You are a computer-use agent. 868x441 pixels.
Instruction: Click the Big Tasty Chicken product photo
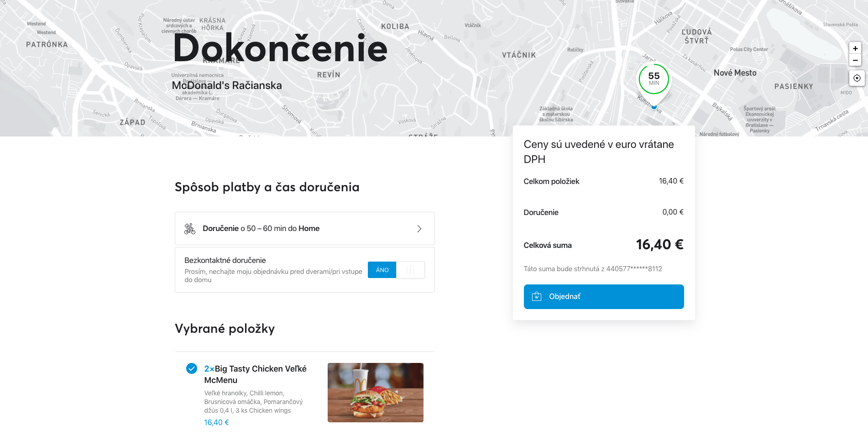tap(375, 393)
